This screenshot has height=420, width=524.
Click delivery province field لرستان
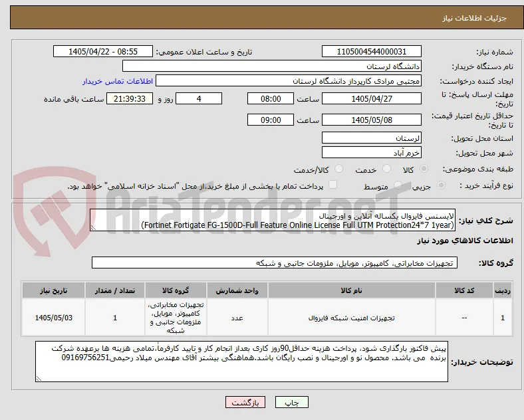pos(372,138)
